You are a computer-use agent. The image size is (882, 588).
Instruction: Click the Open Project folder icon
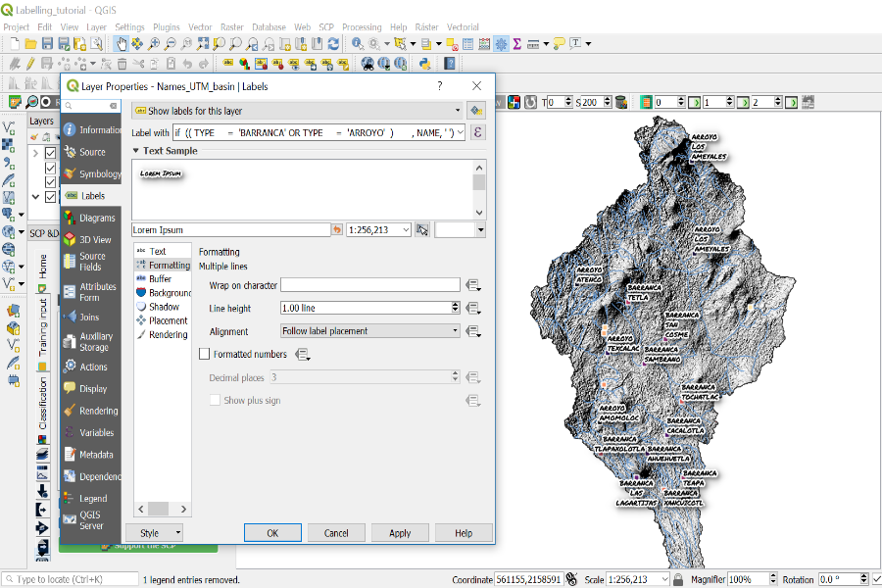click(x=31, y=44)
